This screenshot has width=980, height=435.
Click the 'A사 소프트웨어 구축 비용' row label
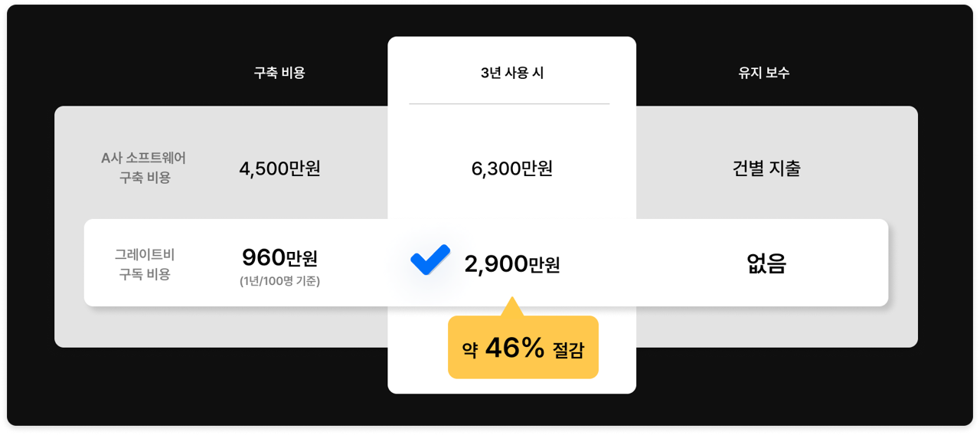pyautogui.click(x=144, y=168)
